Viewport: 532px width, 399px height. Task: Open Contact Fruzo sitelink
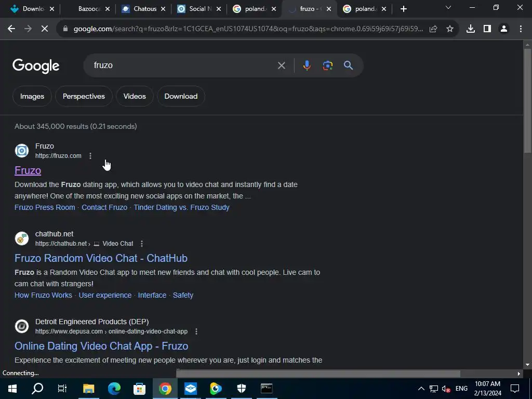coord(104,207)
